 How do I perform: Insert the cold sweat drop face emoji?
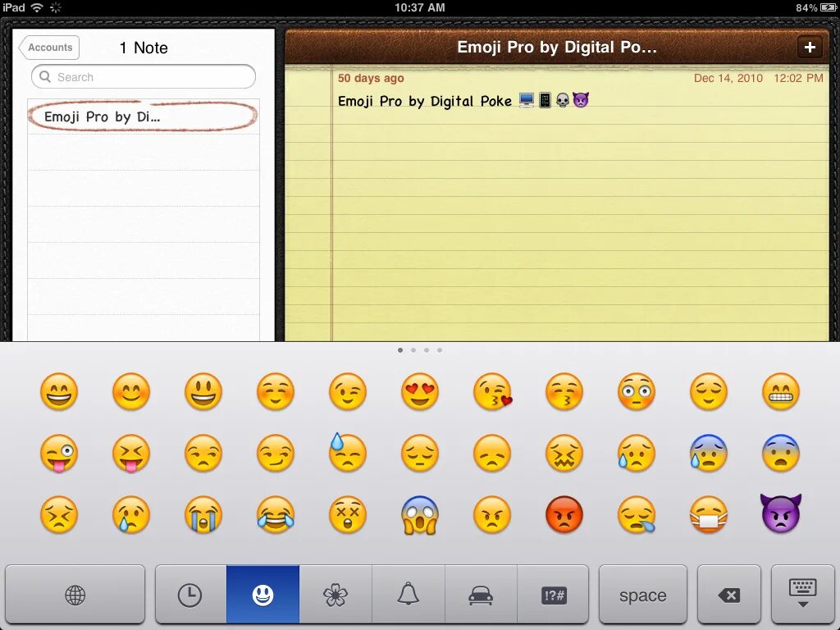pyautogui.click(x=348, y=452)
